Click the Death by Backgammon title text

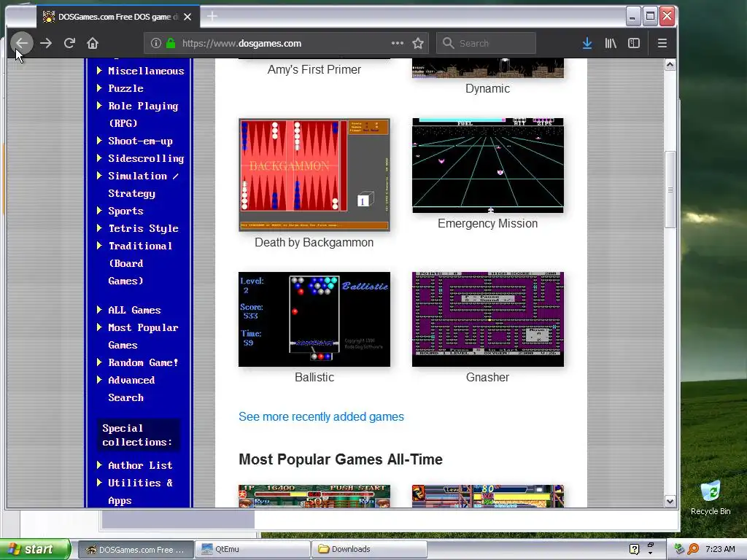[314, 242]
